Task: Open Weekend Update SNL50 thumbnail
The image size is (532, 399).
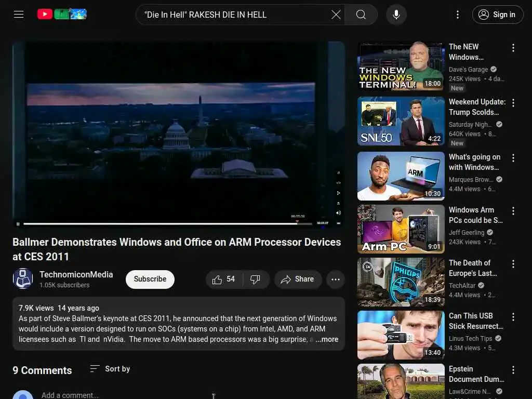Action: (x=401, y=121)
